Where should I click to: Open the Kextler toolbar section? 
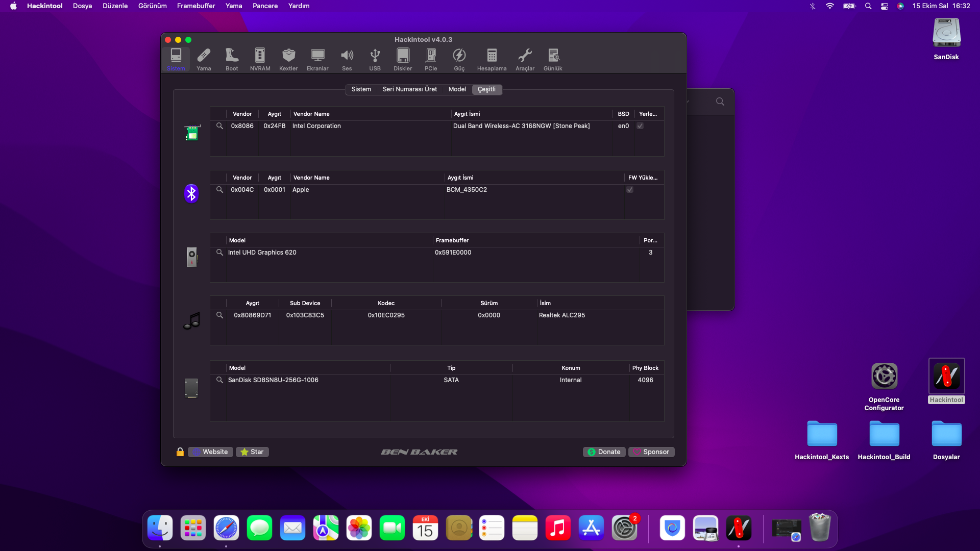coord(288,59)
